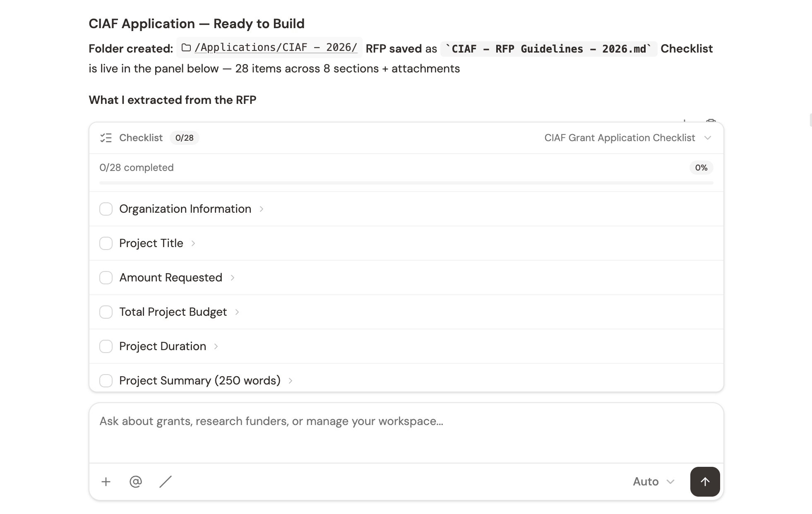Mark Project Title as complete
Viewport: 812px width, 514px height.
106,243
